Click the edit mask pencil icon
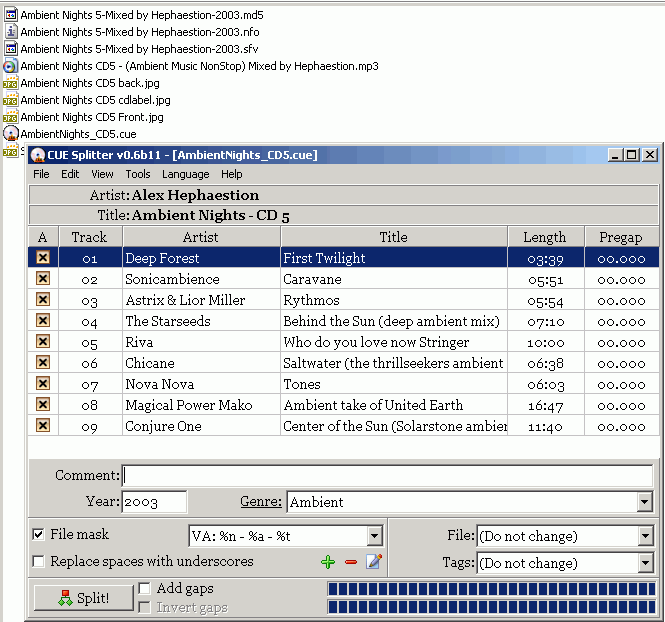This screenshot has width=665, height=622. coord(374,562)
